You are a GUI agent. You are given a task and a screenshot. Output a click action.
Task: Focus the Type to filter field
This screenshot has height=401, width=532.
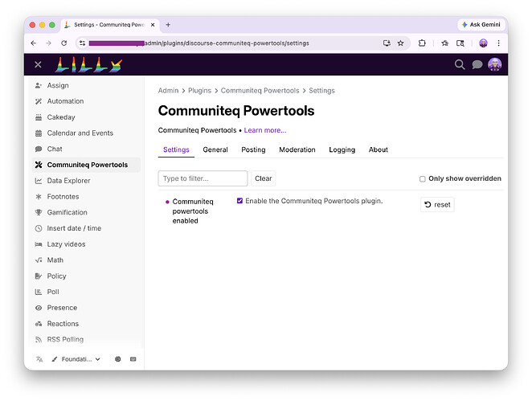[203, 178]
